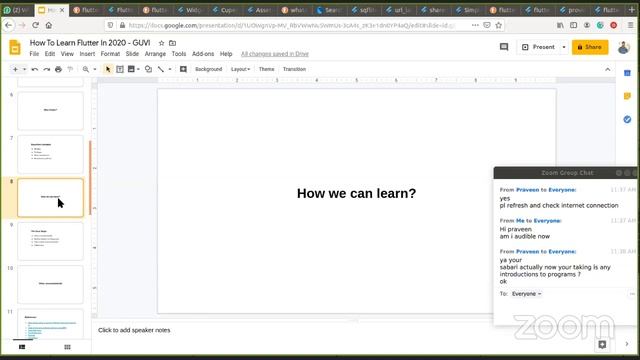The image size is (640, 360).
Task: Click the Redo arrow in the toolbar
Action: point(47,69)
